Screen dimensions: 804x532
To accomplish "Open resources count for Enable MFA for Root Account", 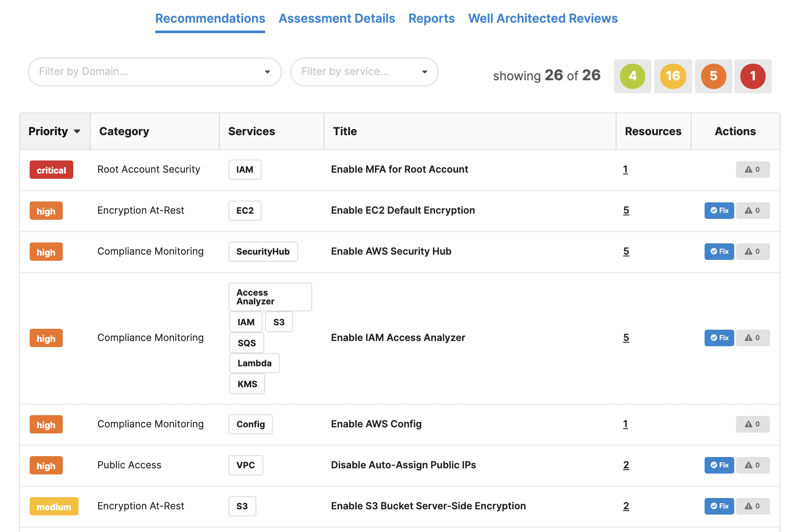I will [625, 170].
